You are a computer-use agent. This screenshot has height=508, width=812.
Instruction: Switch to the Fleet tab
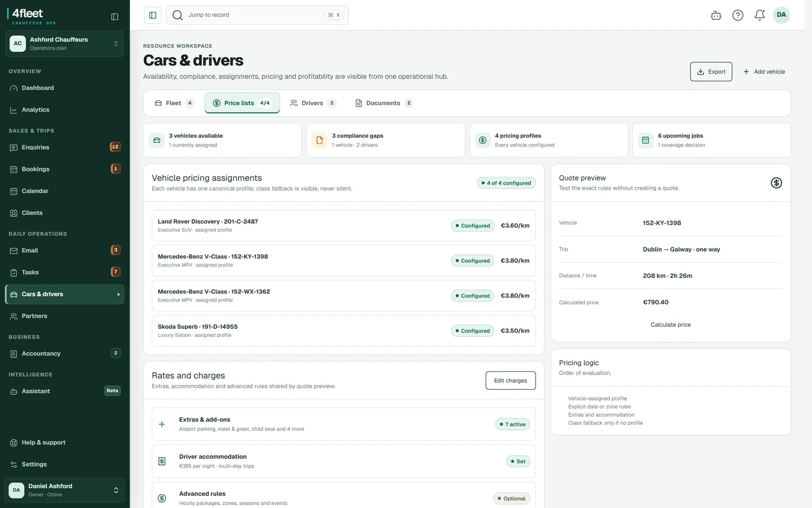coord(174,103)
